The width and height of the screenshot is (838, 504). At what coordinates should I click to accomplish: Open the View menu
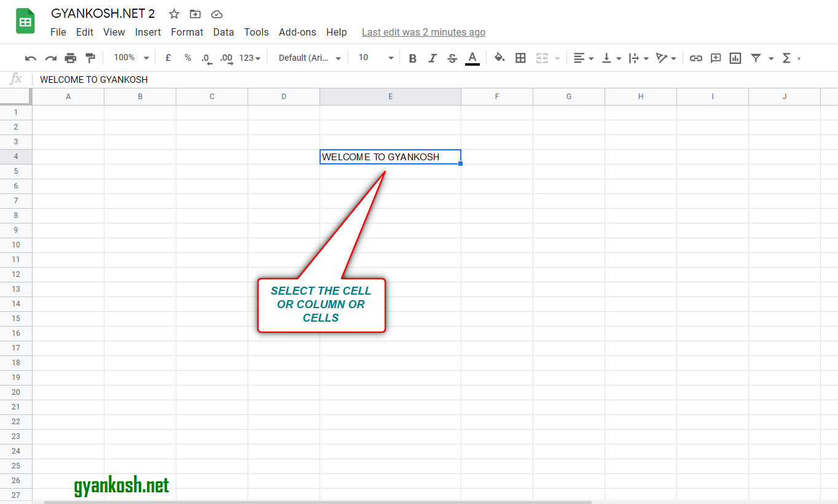[x=114, y=32]
